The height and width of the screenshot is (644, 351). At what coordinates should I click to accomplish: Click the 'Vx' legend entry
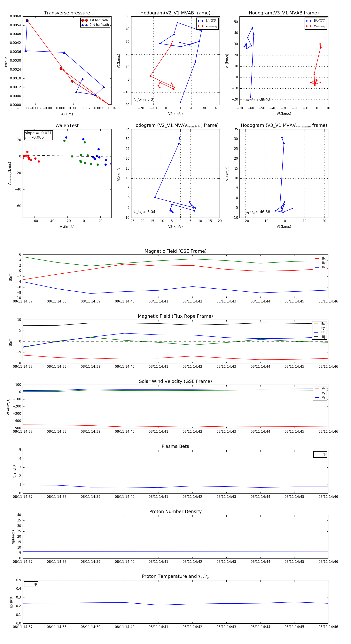320,389
